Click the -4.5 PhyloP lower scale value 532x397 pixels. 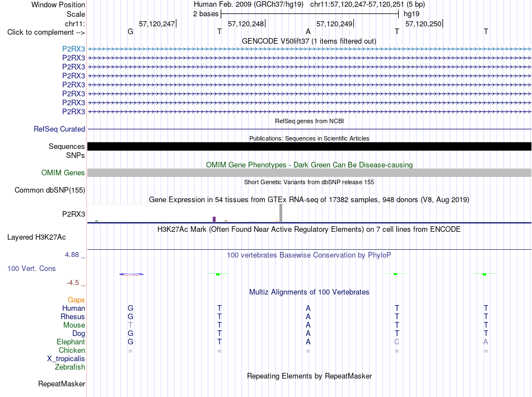click(73, 283)
